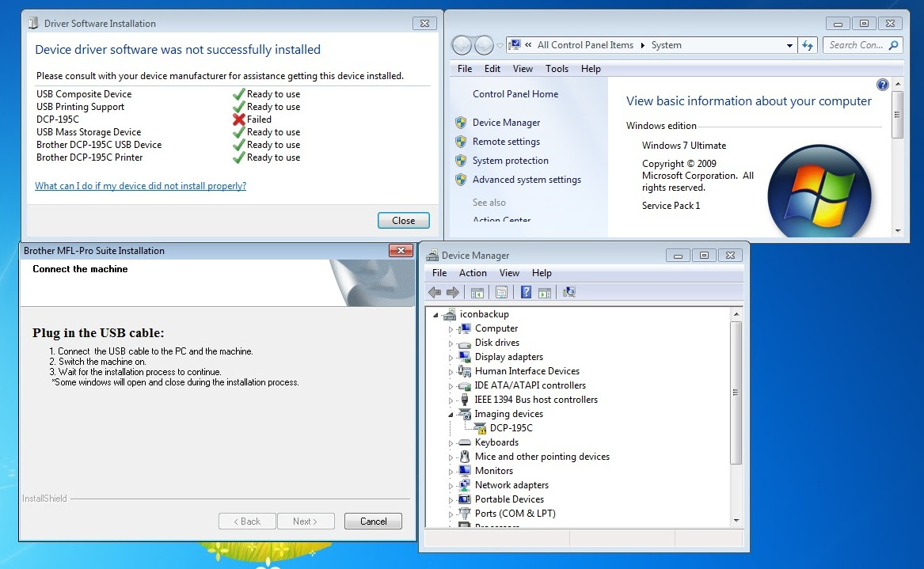Click the iconbackup computer root icon

tap(450, 314)
